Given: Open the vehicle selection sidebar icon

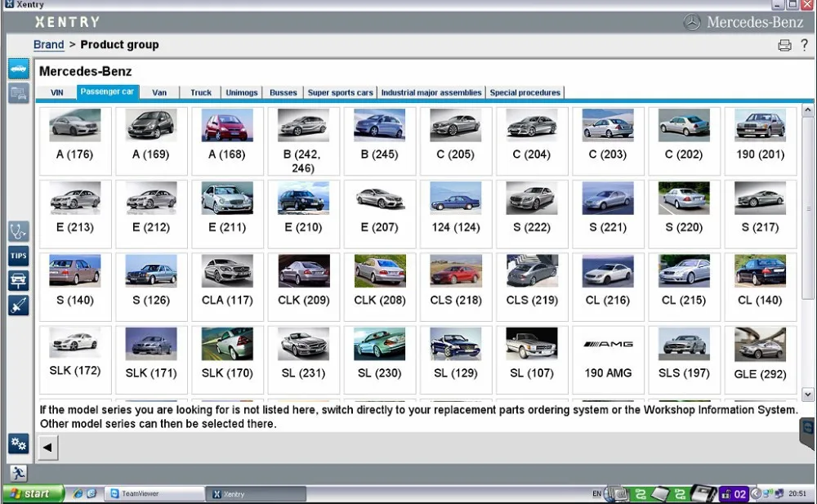Looking at the screenshot, I should point(18,69).
